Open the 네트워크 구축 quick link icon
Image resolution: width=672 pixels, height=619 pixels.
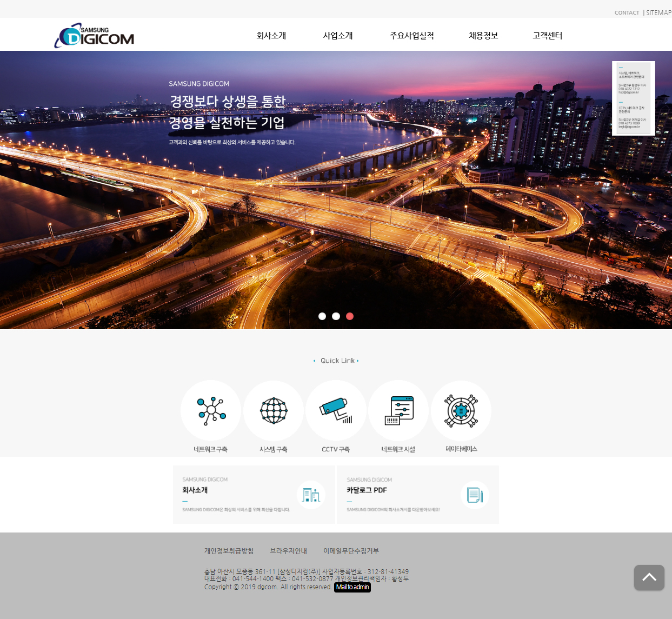click(211, 411)
